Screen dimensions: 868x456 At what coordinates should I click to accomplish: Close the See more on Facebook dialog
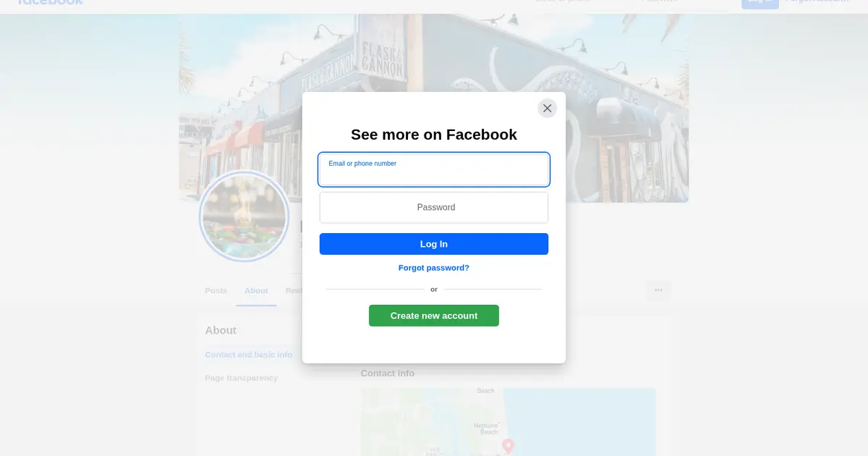pyautogui.click(x=547, y=108)
